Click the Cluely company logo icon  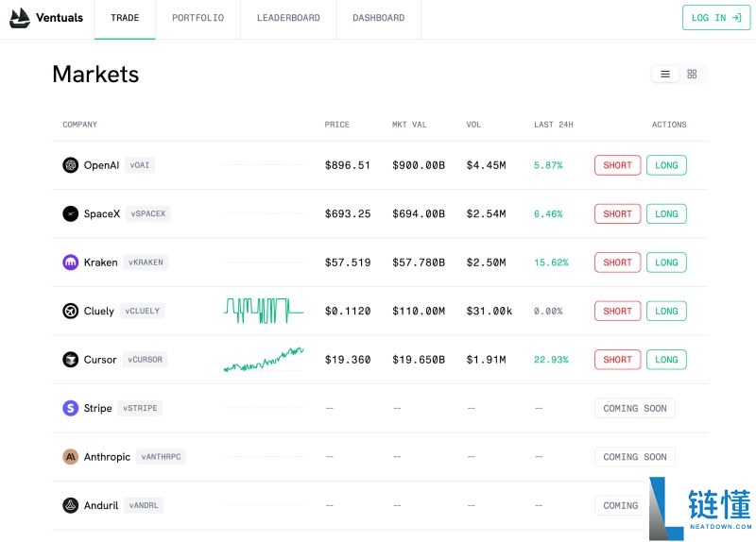[71, 312]
